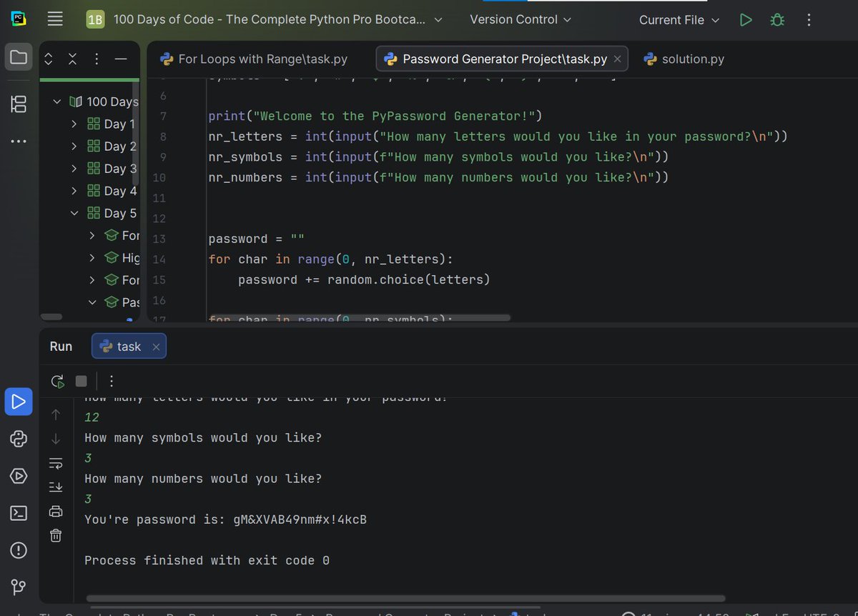
Task: Stop the running process in the Run panel
Action: [x=81, y=381]
